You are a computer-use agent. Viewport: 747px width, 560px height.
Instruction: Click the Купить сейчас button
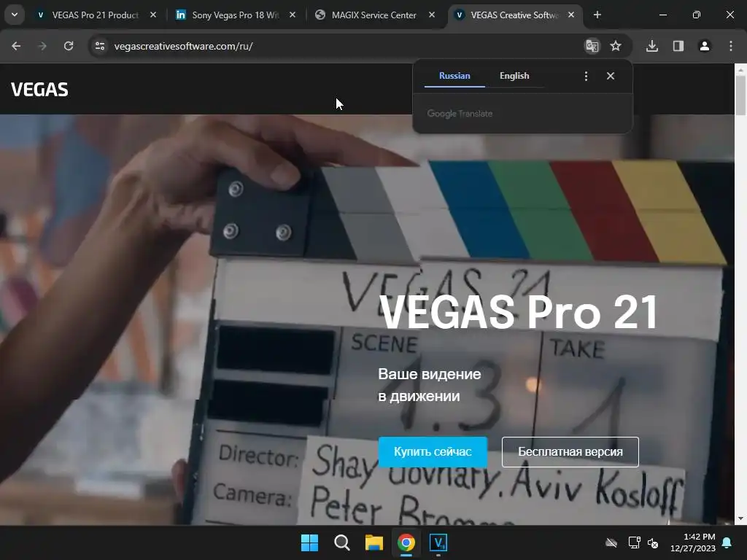point(433,452)
